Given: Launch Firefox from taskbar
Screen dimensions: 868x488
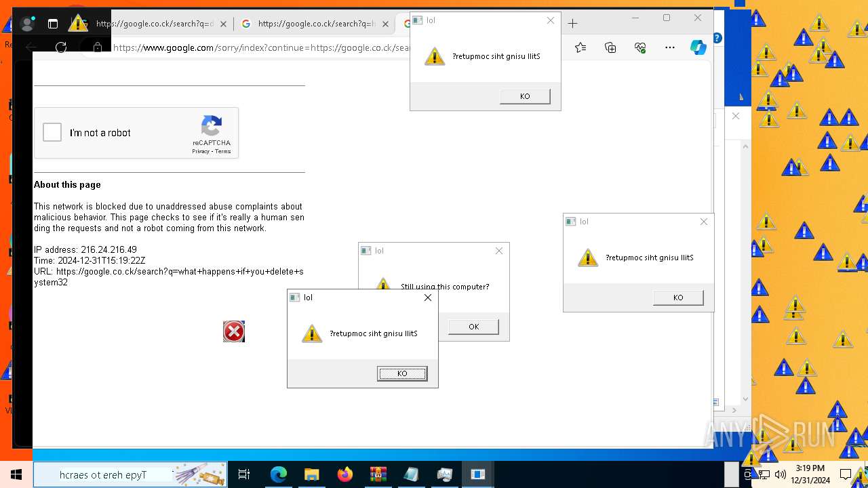Looking at the screenshot, I should coord(345,474).
